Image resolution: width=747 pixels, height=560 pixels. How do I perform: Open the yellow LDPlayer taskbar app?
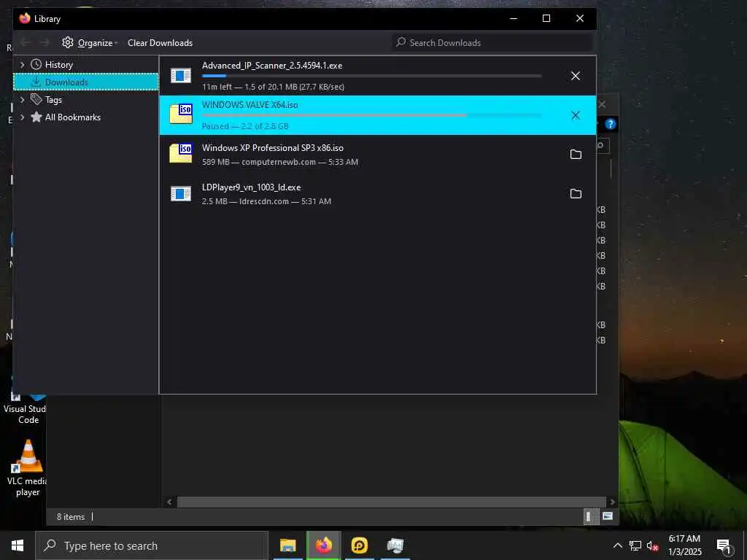(x=359, y=545)
